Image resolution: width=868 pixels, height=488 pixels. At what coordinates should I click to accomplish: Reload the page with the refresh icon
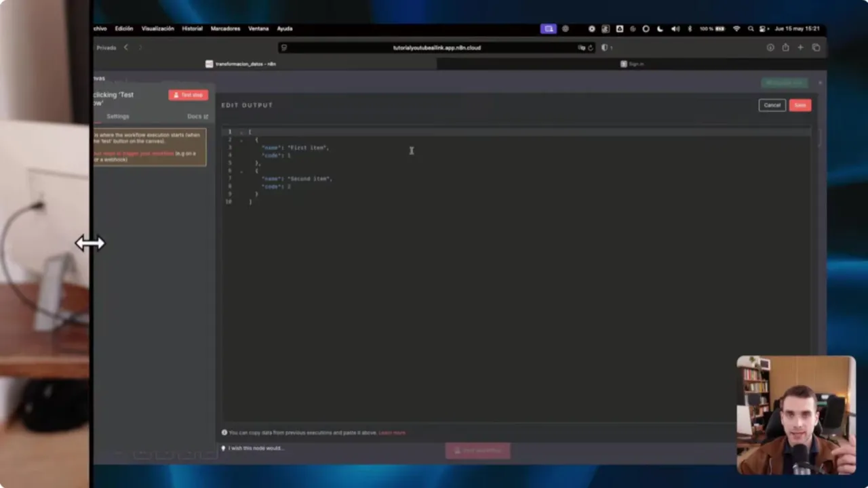pos(591,47)
